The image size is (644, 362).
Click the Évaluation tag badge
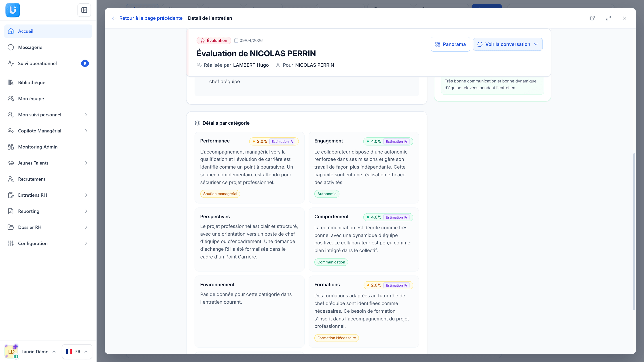pos(214,40)
